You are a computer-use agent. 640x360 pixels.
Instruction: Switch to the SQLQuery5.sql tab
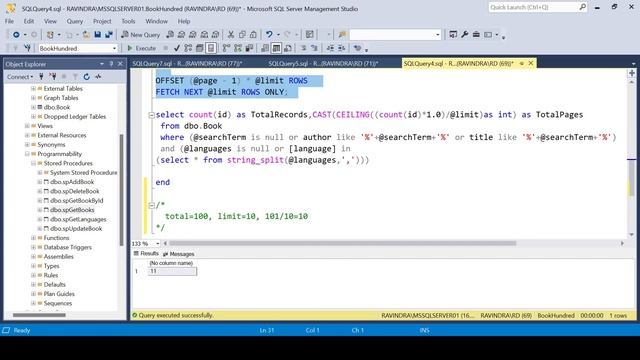pos(323,64)
